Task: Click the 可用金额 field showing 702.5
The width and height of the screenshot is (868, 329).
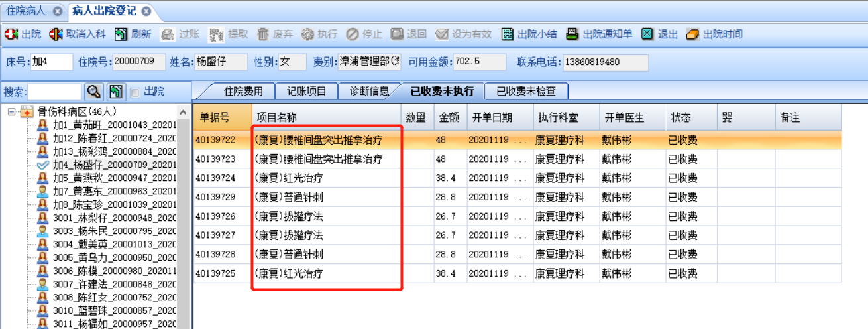Action: pos(480,62)
